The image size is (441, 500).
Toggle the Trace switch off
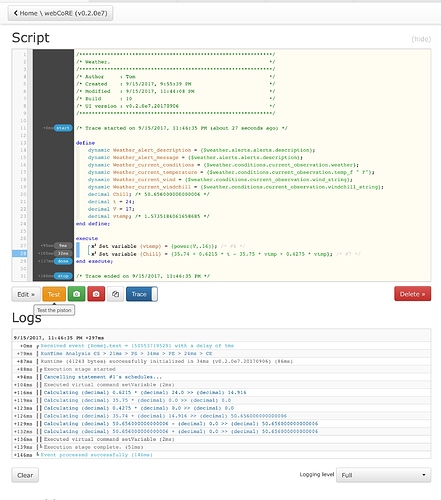[x=142, y=294]
